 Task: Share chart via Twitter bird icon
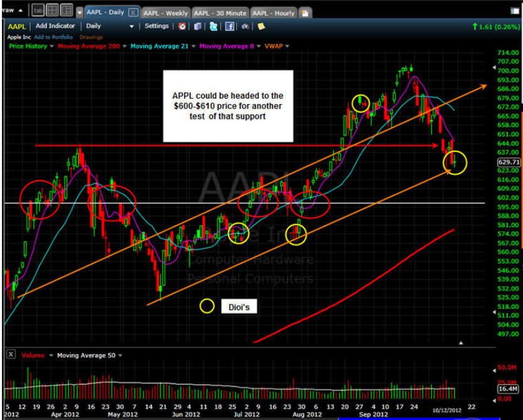click(213, 26)
